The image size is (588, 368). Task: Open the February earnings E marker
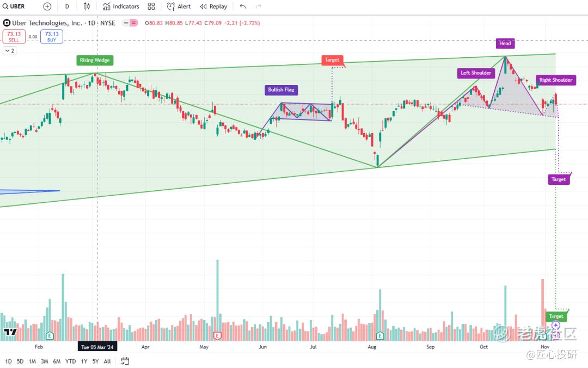(50, 335)
